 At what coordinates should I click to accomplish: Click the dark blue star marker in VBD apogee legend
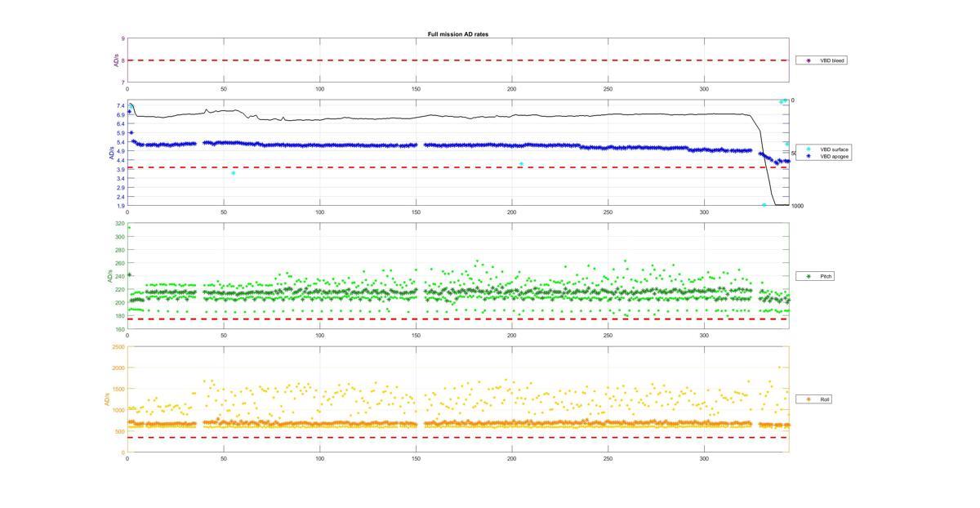coord(808,156)
